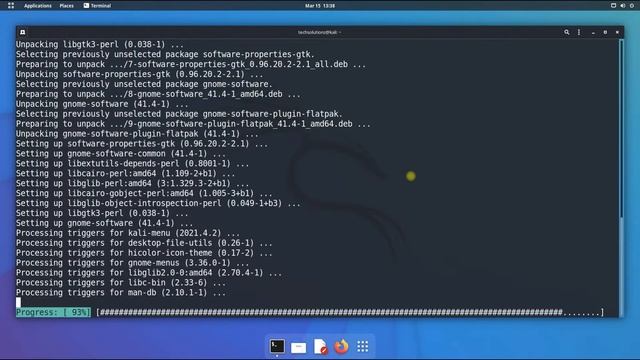Click 'Setting up libgtk3-perl (0.038-1)' line
Viewport: 640px width, 360px height.
102,213
